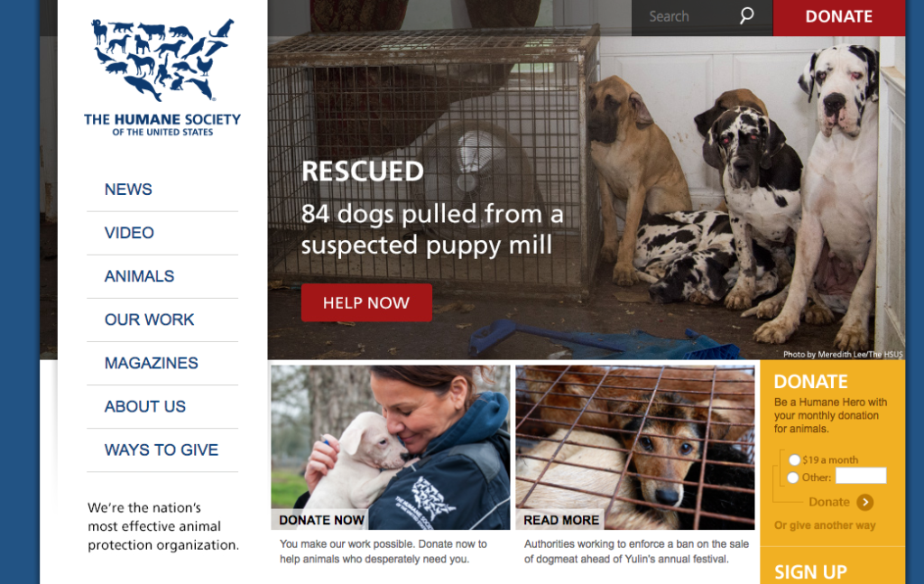Click the custom donation amount field
The height and width of the screenshot is (584, 924).
tap(861, 476)
